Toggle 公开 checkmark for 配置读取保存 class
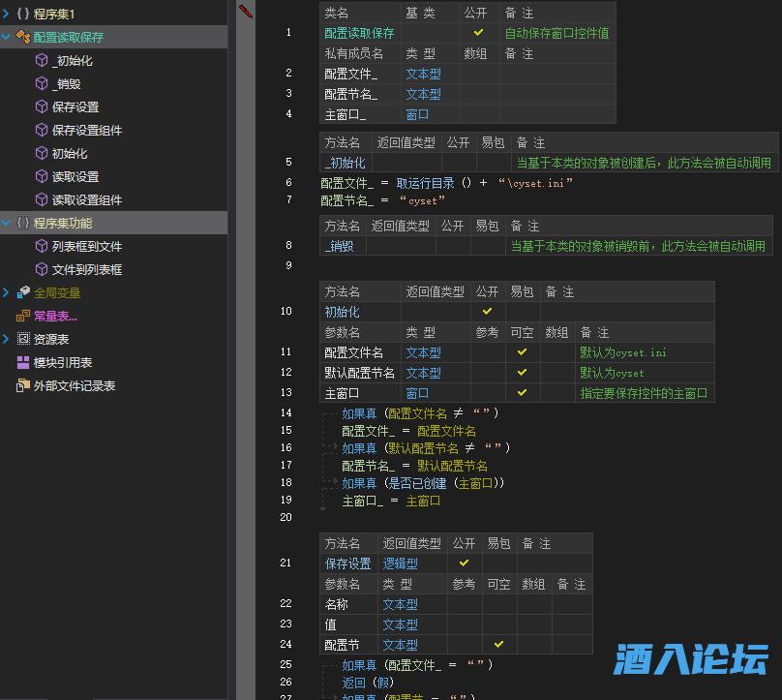Viewport: 782px width, 700px height. (478, 33)
